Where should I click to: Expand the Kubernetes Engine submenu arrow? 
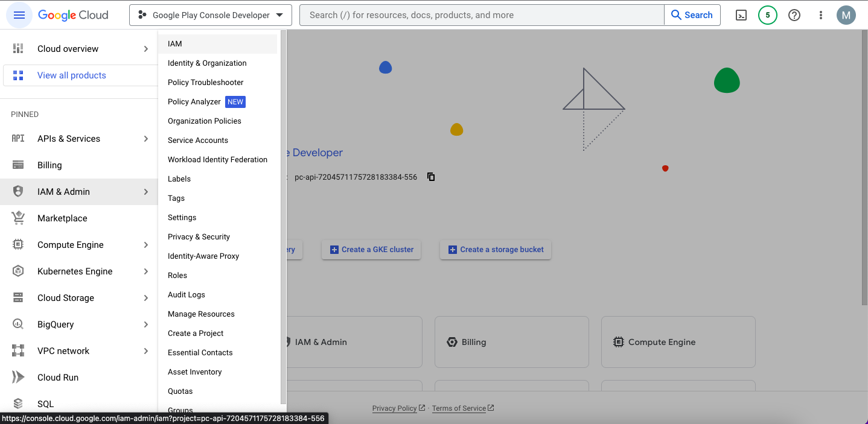click(146, 271)
